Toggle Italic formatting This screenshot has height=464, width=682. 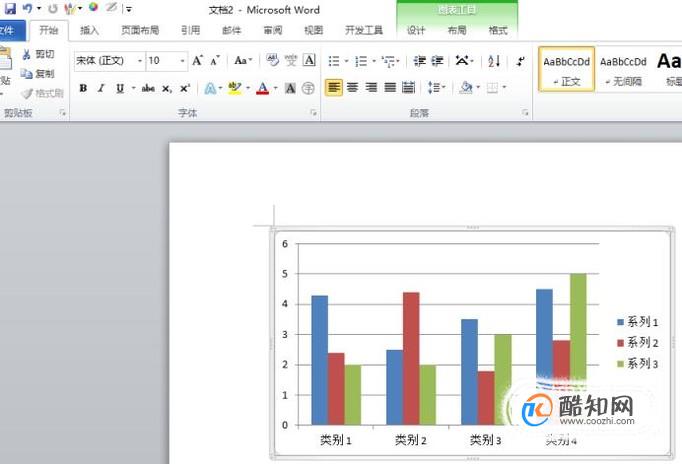pos(101,88)
